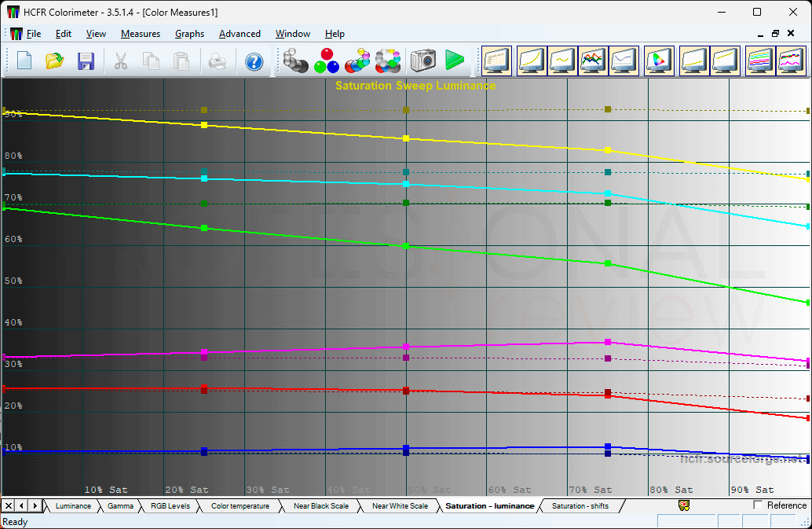This screenshot has height=529, width=812.
Task: Open the Help menu
Action: point(335,34)
